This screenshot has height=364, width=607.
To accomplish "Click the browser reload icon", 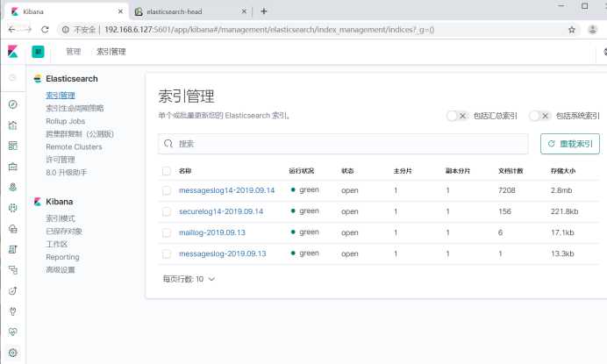I will coord(45,30).
